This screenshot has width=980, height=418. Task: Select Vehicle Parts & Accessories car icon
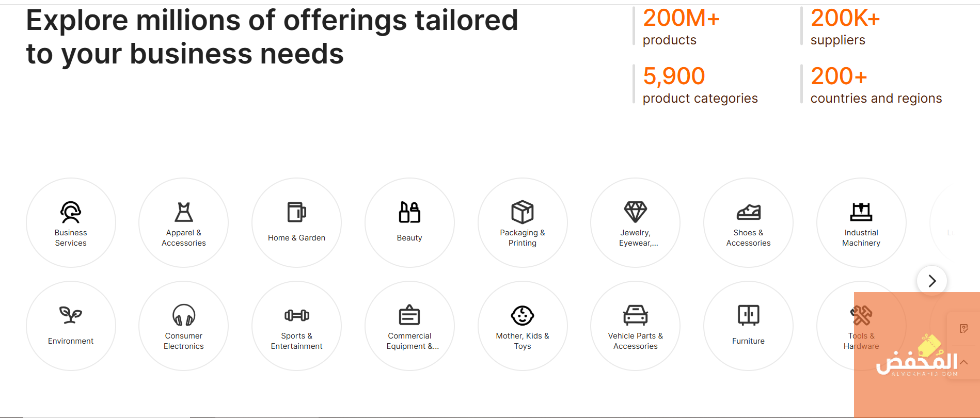point(636,315)
